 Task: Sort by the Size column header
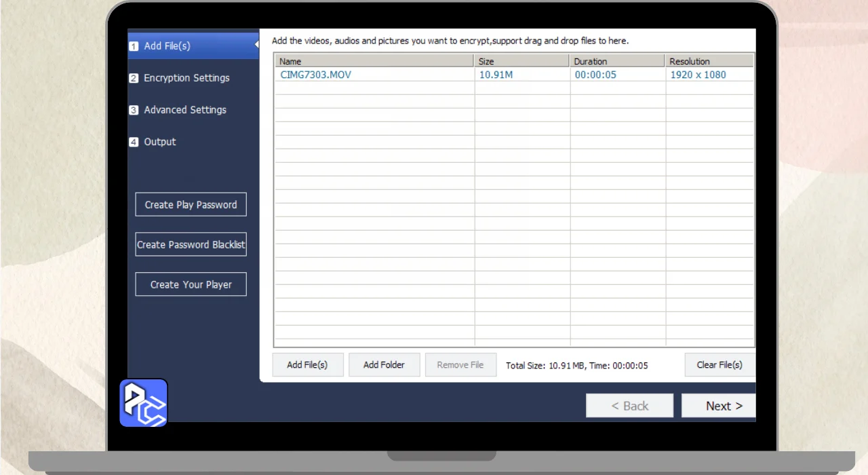click(522, 61)
